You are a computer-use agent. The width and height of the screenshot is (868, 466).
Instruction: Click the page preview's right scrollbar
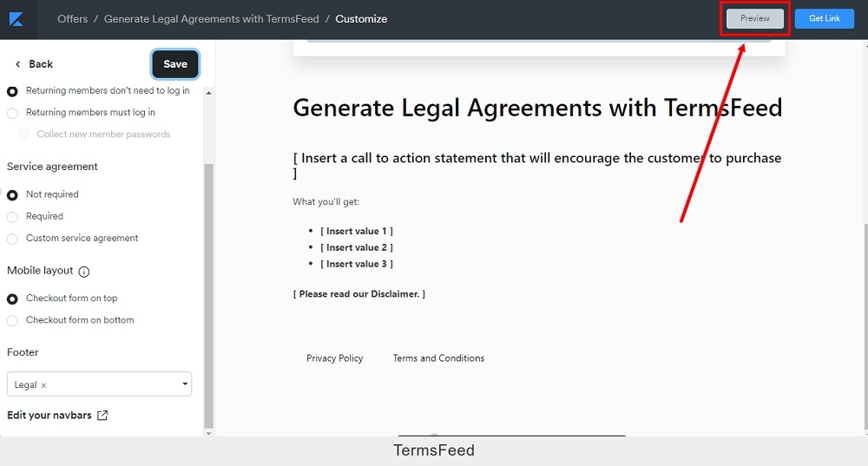[x=865, y=325]
